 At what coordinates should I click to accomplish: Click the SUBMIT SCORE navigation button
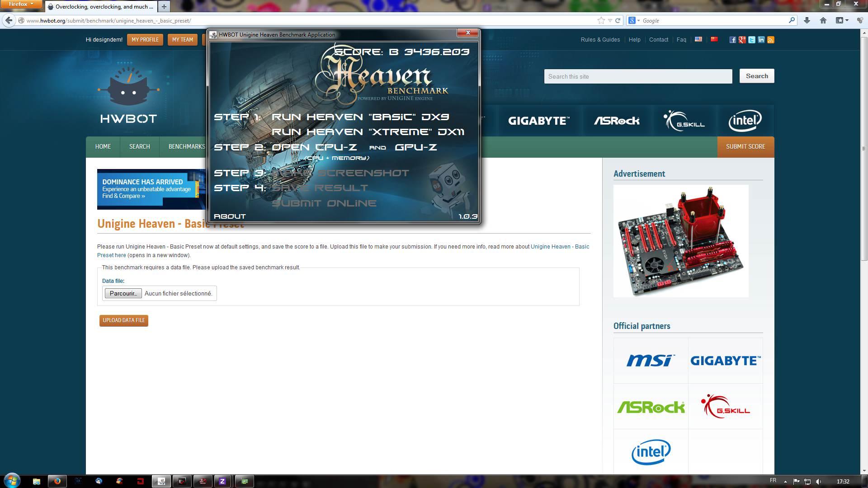pyautogui.click(x=745, y=146)
